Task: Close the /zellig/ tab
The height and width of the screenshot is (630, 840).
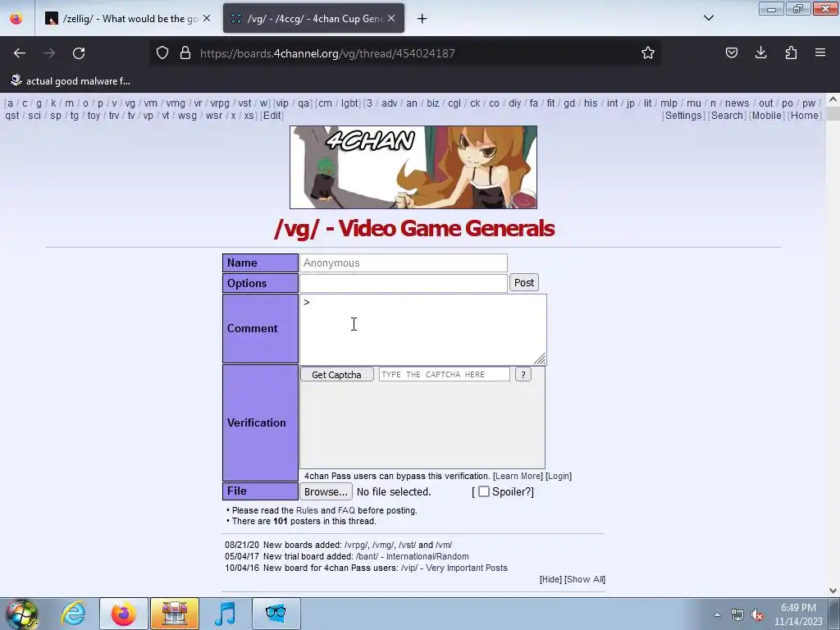Action: [207, 18]
